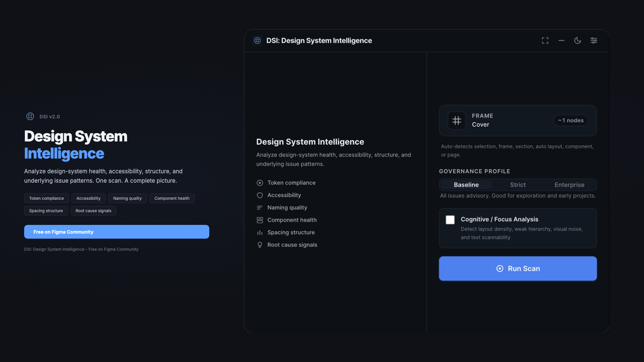
Task: Select the Strict governance profile
Action: 518,185
